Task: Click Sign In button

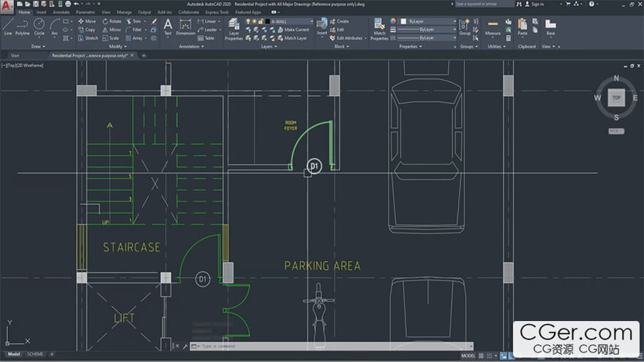Action: tap(534, 4)
